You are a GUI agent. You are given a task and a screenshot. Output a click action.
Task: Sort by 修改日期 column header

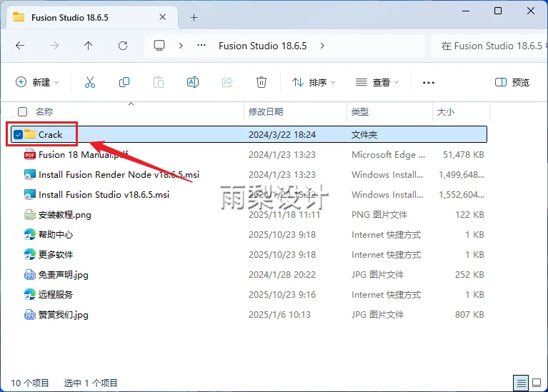(266, 112)
